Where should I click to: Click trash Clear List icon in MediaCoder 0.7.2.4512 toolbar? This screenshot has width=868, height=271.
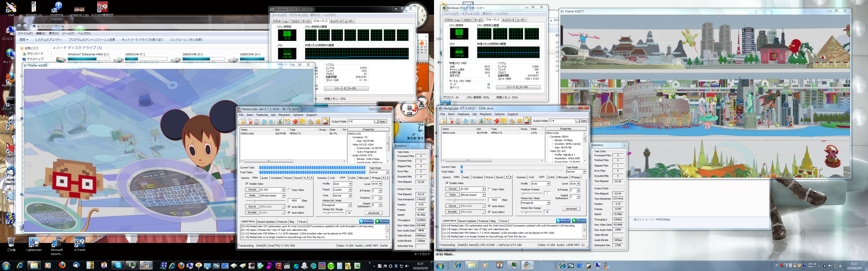click(x=458, y=121)
